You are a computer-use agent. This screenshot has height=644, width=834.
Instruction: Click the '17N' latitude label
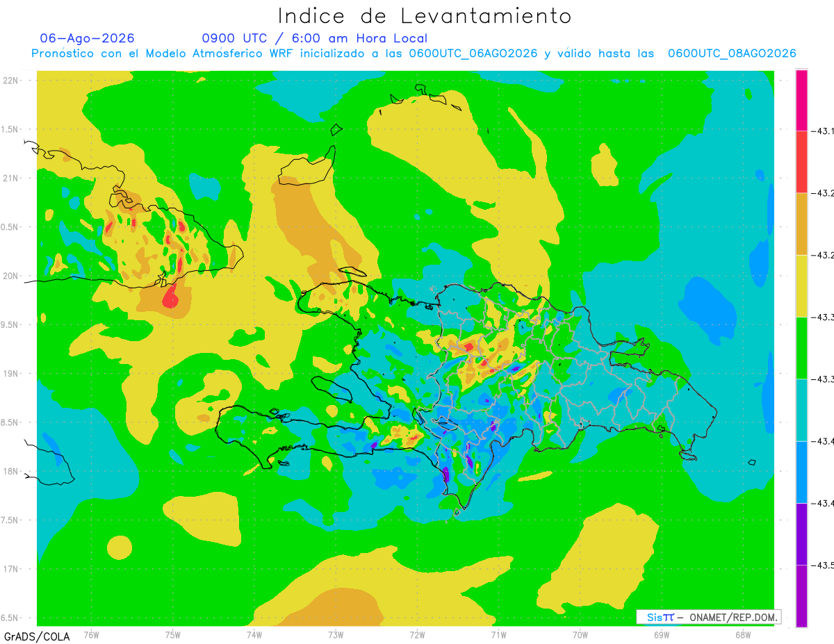[12, 569]
